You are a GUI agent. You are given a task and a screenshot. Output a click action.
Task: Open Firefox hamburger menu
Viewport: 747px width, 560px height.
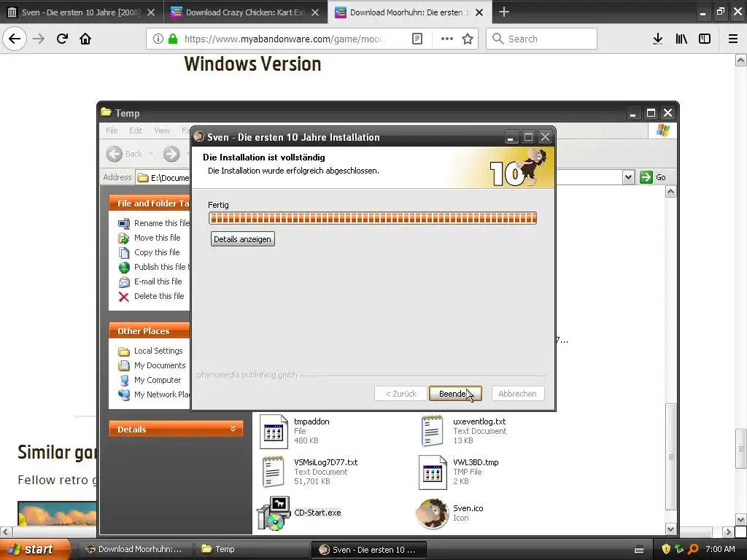[733, 39]
